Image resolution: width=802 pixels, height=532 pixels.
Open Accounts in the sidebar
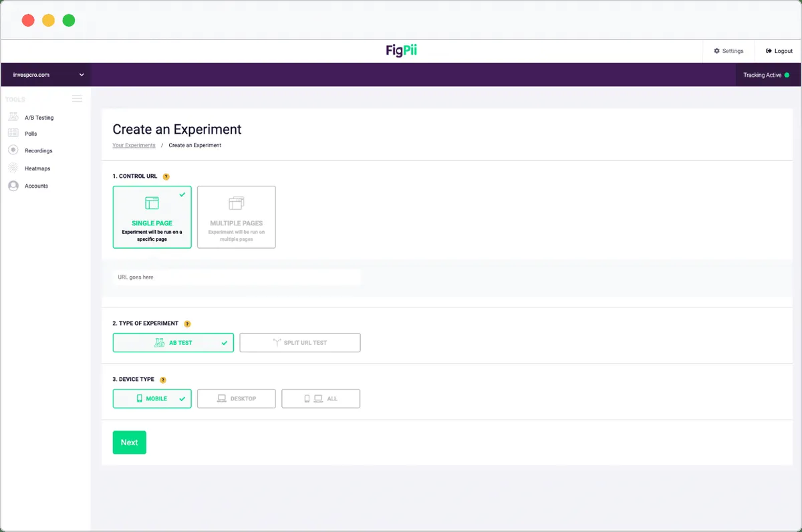tap(36, 186)
